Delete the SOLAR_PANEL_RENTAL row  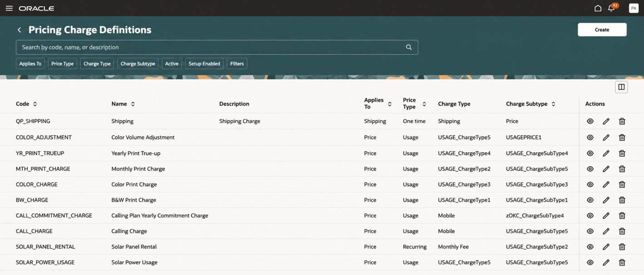click(x=622, y=247)
